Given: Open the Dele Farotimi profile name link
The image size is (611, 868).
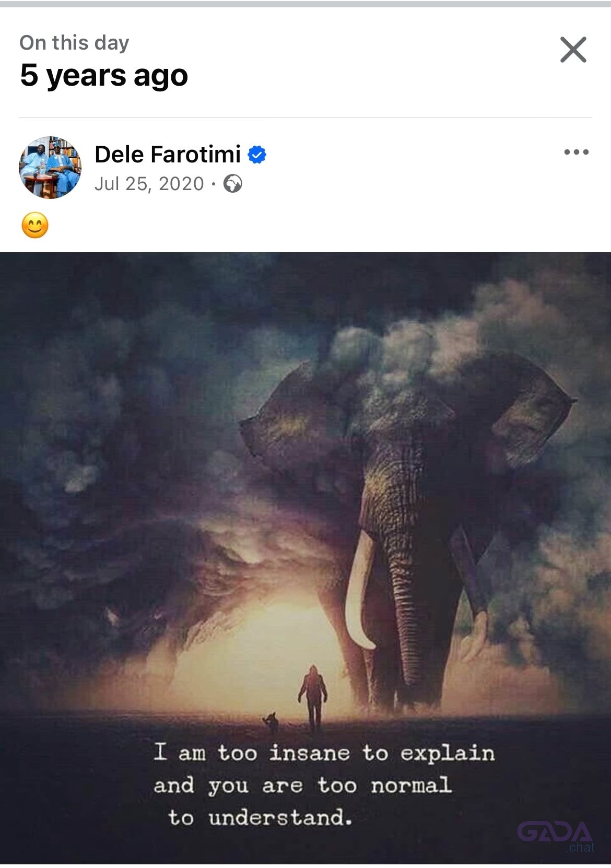Looking at the screenshot, I should click(168, 155).
